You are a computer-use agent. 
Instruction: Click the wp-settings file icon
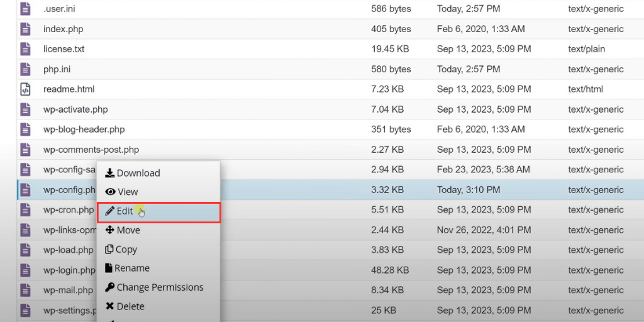tap(25, 310)
